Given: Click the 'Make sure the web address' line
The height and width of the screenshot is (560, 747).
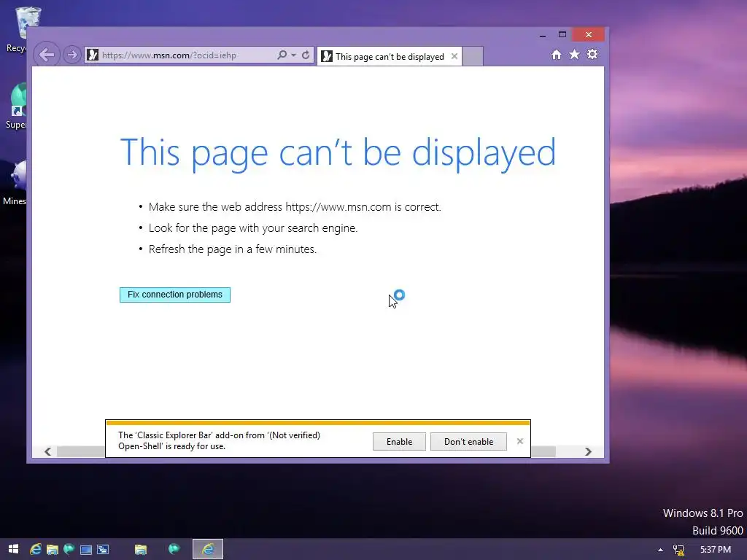Looking at the screenshot, I should coord(295,207).
